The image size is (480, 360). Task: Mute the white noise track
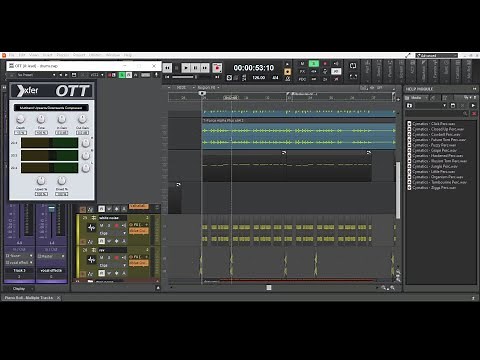[x=102, y=226]
